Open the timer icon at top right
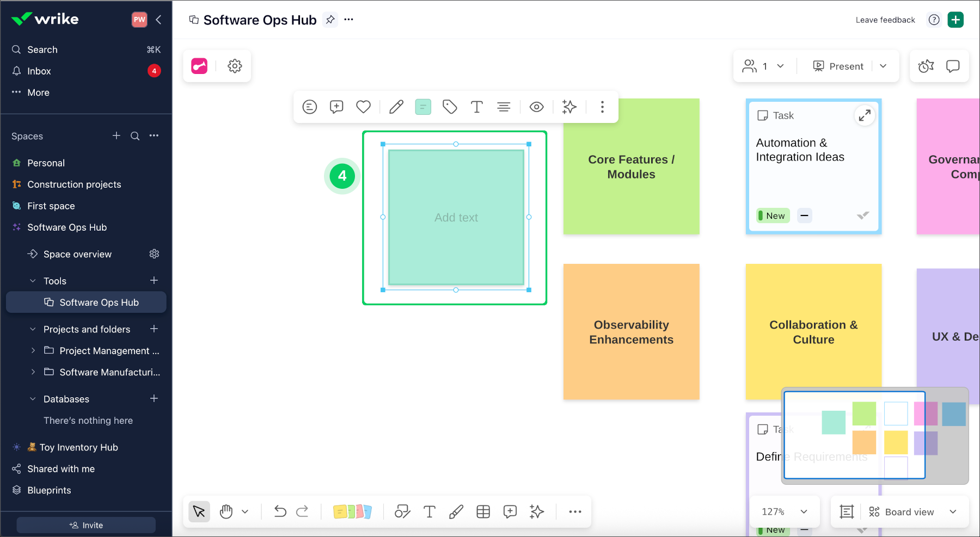Screen dimensions: 980x537 pyautogui.click(x=926, y=66)
